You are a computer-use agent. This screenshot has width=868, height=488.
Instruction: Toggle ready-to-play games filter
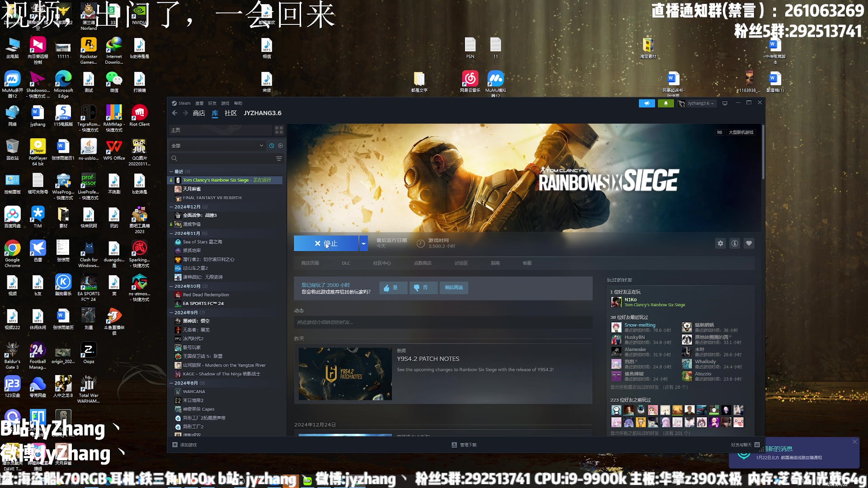pyautogui.click(x=281, y=146)
